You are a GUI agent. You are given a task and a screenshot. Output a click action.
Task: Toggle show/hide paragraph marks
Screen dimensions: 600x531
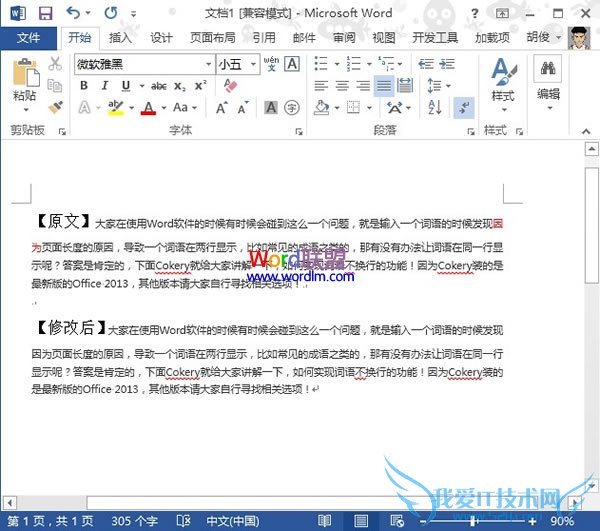tap(464, 108)
